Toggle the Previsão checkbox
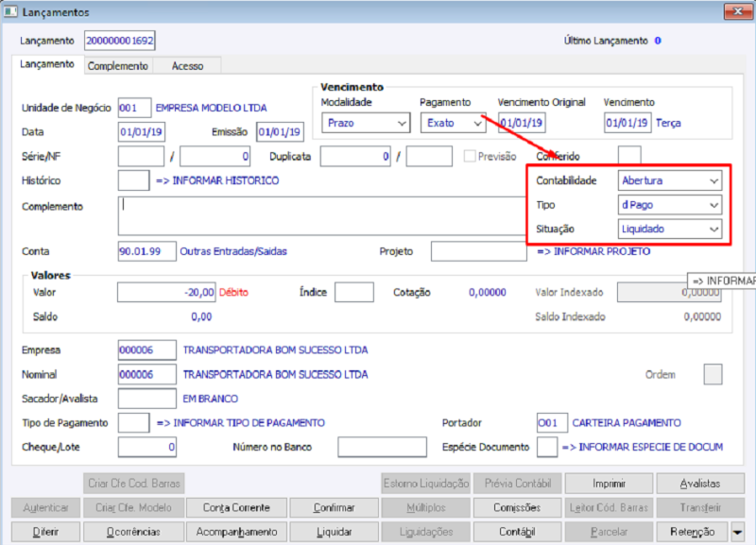Image resolution: width=756 pixels, height=545 pixels. [469, 156]
